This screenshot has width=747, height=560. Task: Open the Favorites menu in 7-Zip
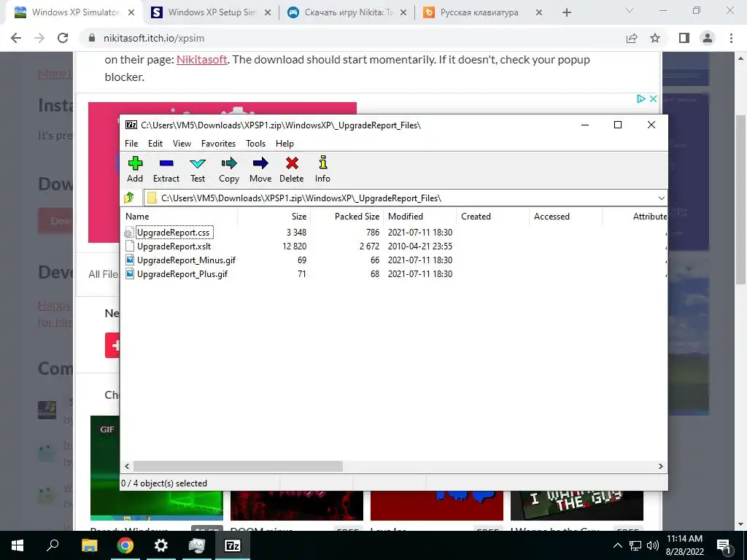[218, 144]
